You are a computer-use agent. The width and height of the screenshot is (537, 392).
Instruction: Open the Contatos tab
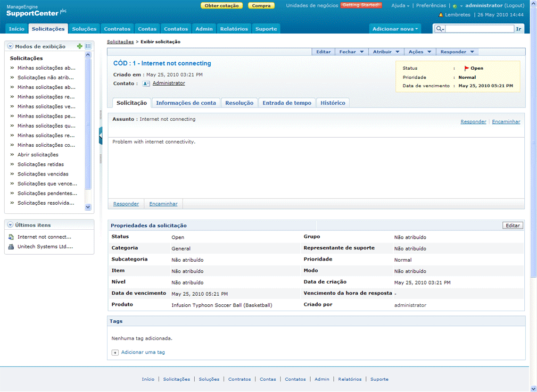(x=176, y=29)
